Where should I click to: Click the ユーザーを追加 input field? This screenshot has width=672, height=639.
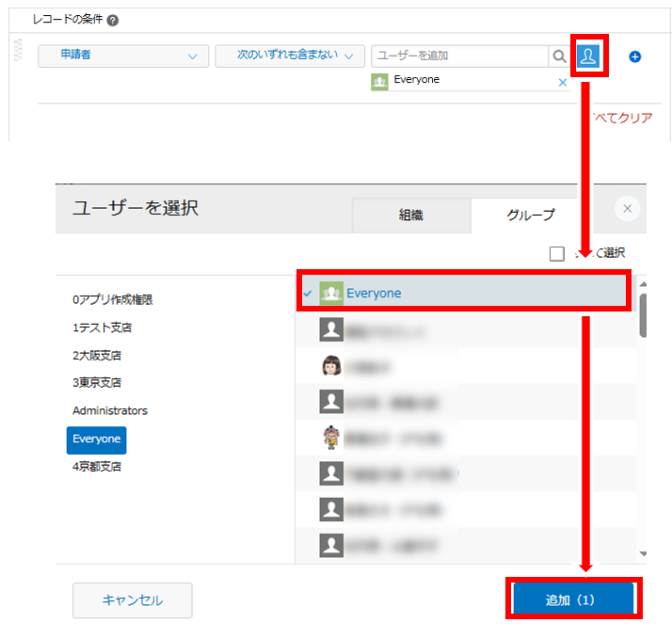tap(459, 56)
